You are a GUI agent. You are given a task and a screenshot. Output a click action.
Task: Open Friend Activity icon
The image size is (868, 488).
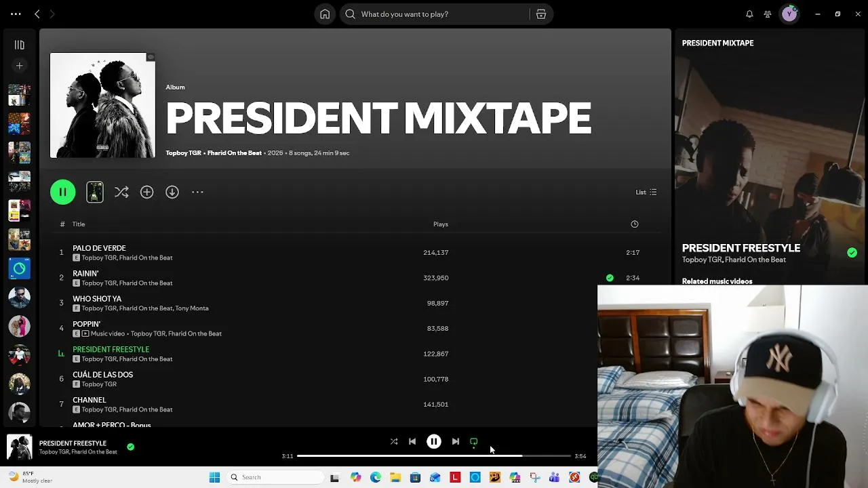point(768,14)
